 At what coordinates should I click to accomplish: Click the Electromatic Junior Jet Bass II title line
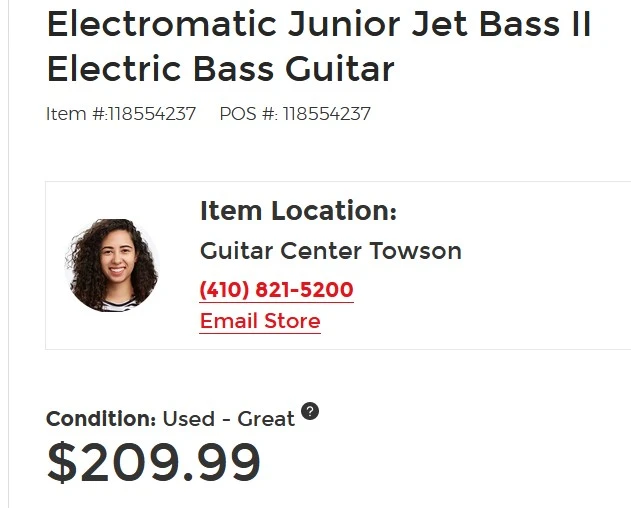point(319,24)
